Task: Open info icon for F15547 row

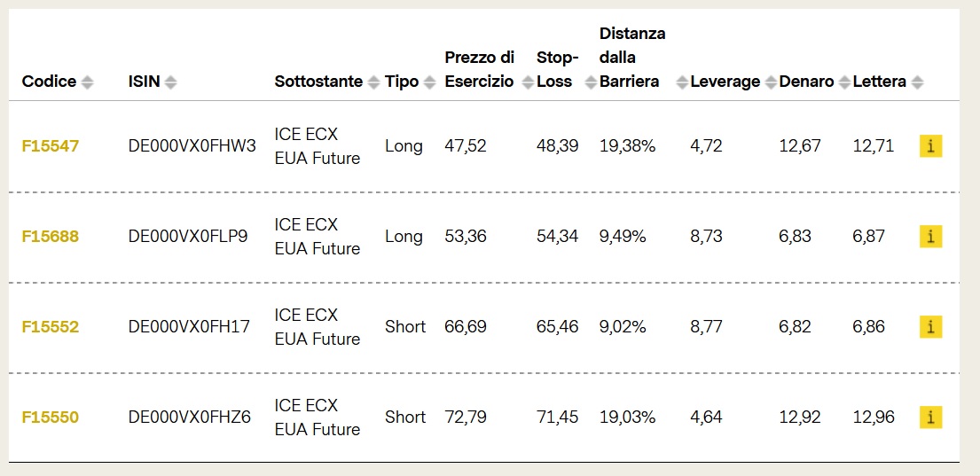Action: (930, 146)
